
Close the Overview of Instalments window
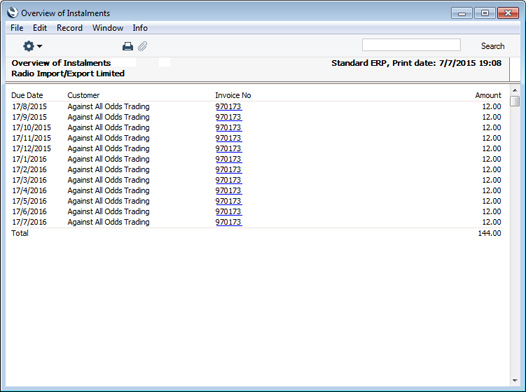(x=508, y=13)
